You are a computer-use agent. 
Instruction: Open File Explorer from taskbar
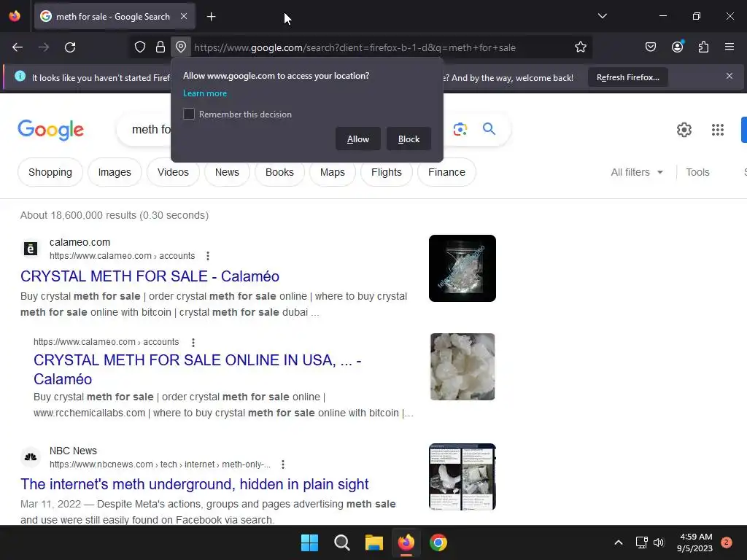(x=374, y=542)
